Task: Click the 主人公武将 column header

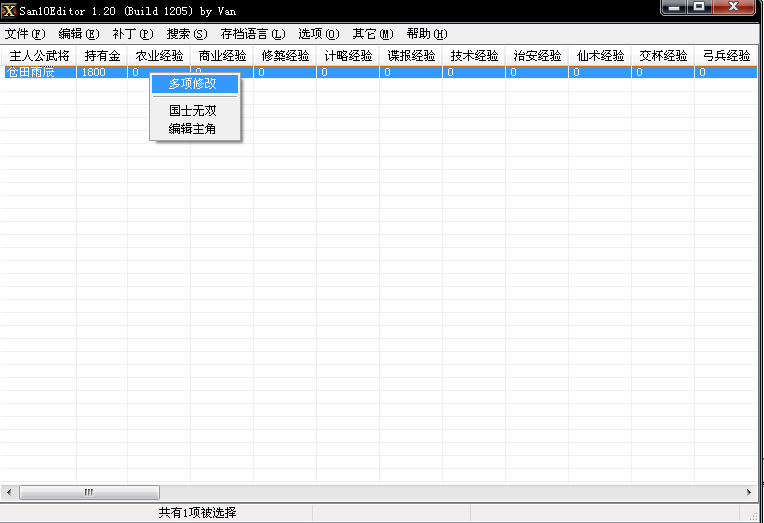Action: tap(39, 56)
